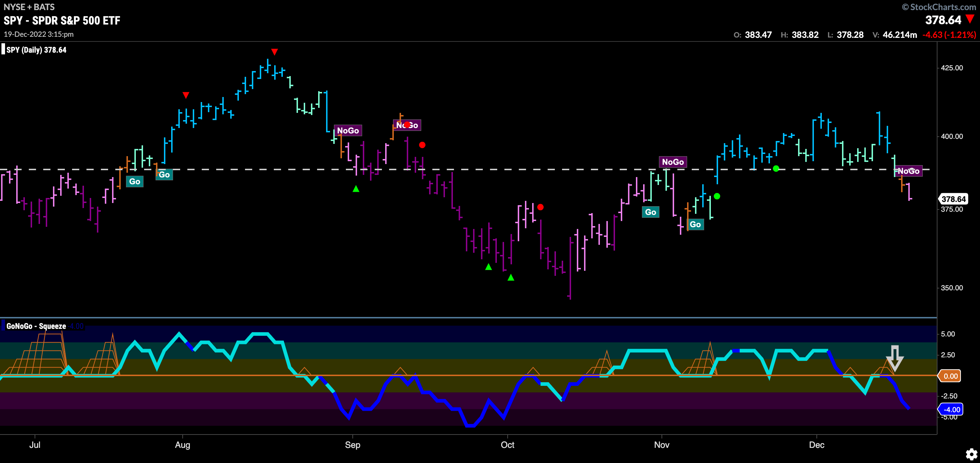Click the Aug label on the date axis
This screenshot has height=463, width=980.
(183, 445)
